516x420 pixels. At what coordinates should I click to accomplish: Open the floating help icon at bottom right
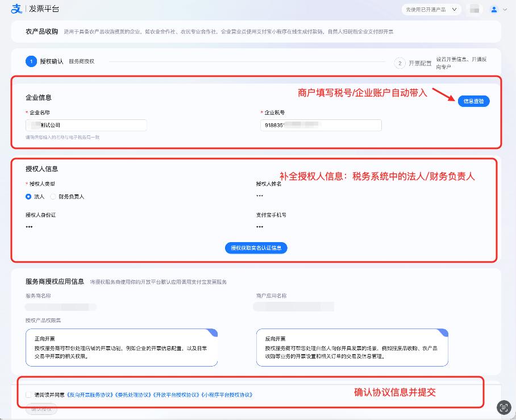point(503,407)
